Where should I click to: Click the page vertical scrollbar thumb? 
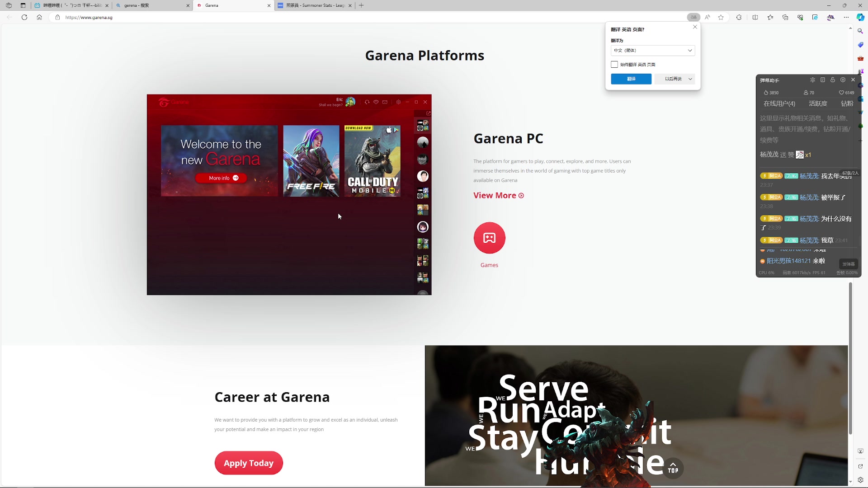[850, 358]
